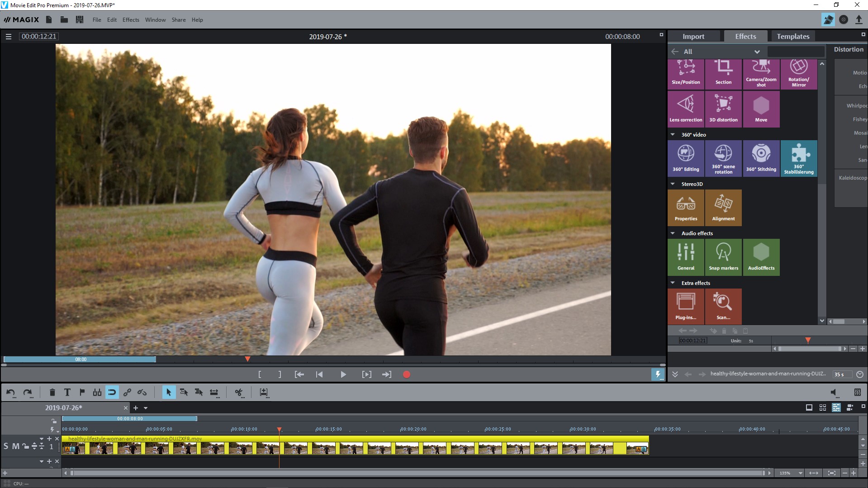This screenshot has height=488, width=868.
Task: Open the Plug-ins extra effects tile
Action: coord(686,306)
